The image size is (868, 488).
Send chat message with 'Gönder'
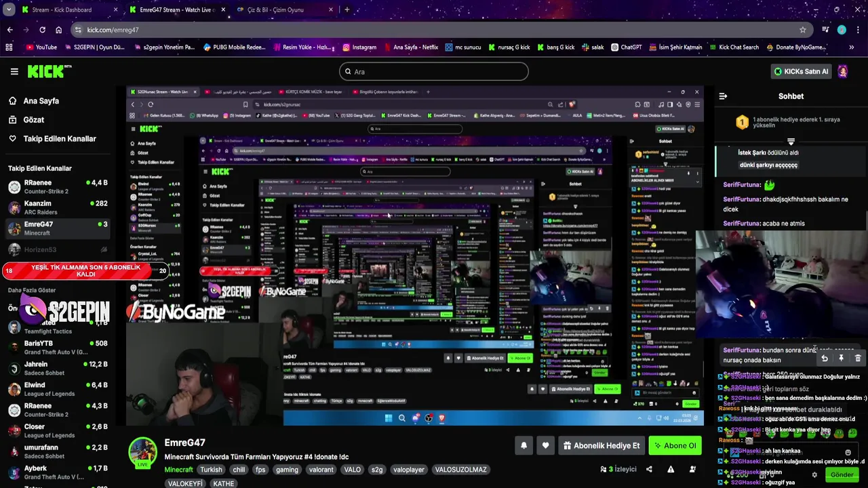coord(842,474)
